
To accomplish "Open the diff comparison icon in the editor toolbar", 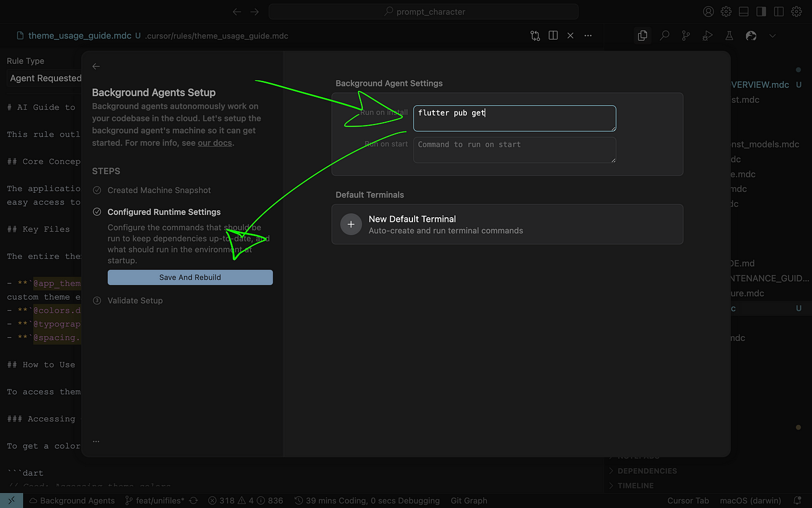I will point(534,35).
